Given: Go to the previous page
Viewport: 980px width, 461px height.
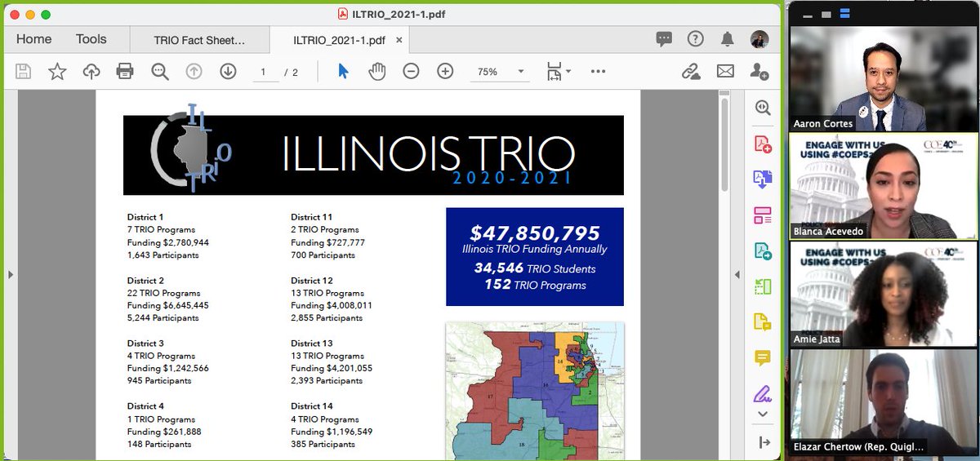Looking at the screenshot, I should point(194,72).
